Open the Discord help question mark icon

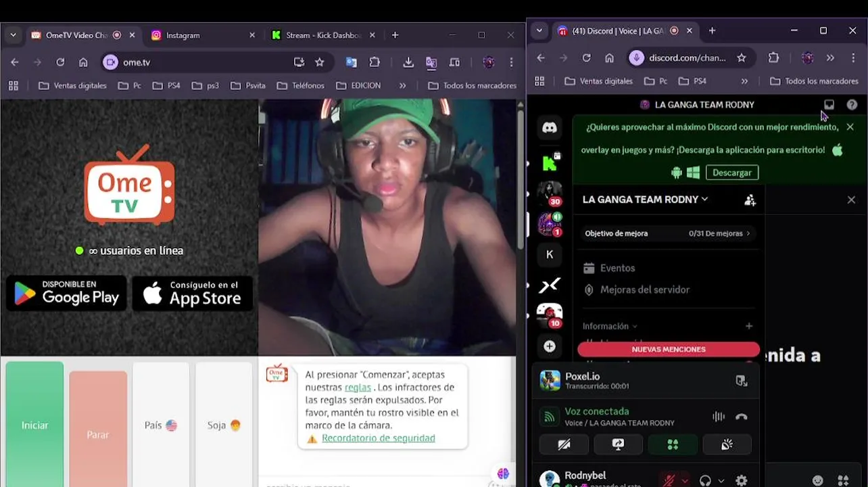pos(852,105)
